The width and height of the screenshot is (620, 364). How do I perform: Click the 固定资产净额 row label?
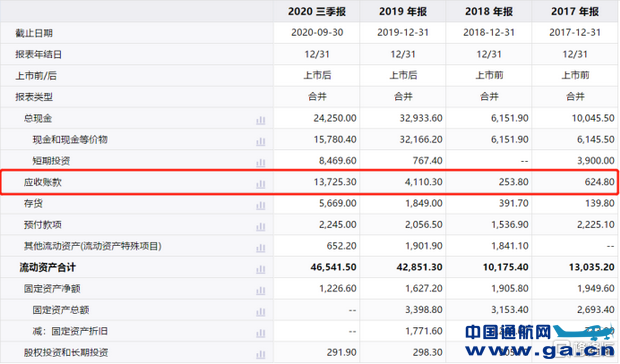pyautogui.click(x=52, y=289)
